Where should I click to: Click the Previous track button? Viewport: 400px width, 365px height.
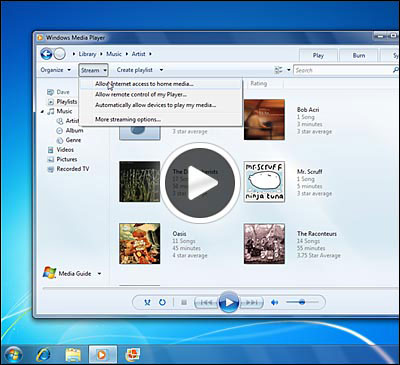point(206,303)
